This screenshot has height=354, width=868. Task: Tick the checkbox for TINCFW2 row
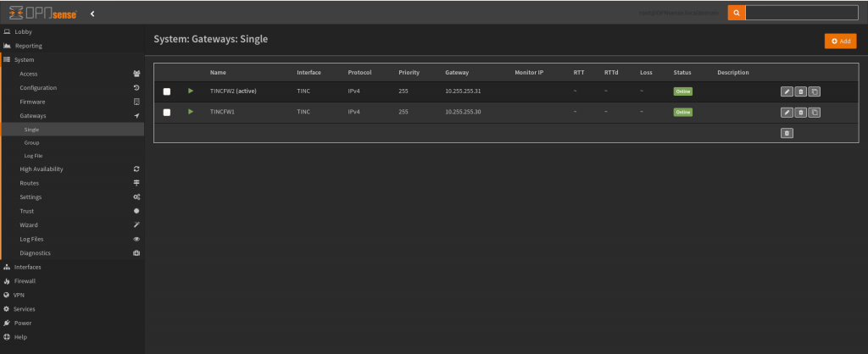[167, 91]
